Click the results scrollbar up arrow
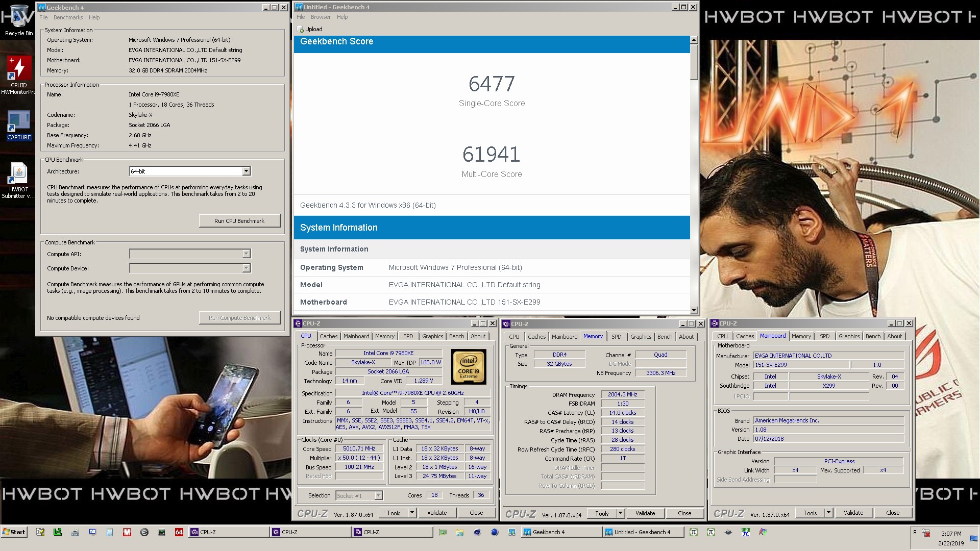 (694, 40)
